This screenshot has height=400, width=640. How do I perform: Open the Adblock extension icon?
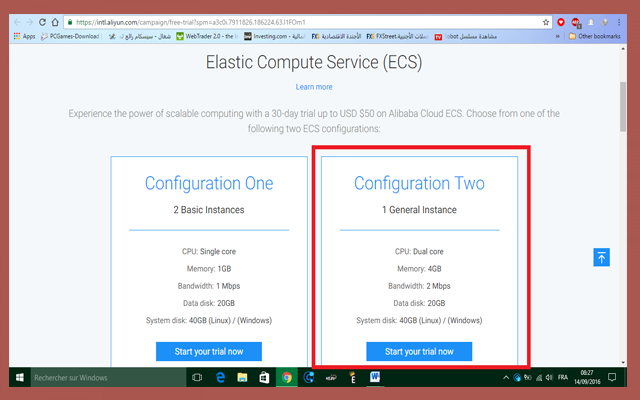pos(576,22)
